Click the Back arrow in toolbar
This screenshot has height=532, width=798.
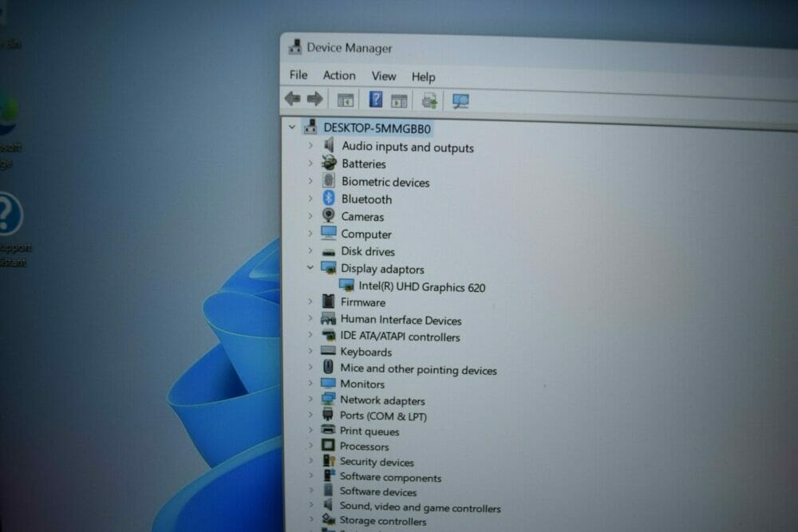pyautogui.click(x=293, y=97)
